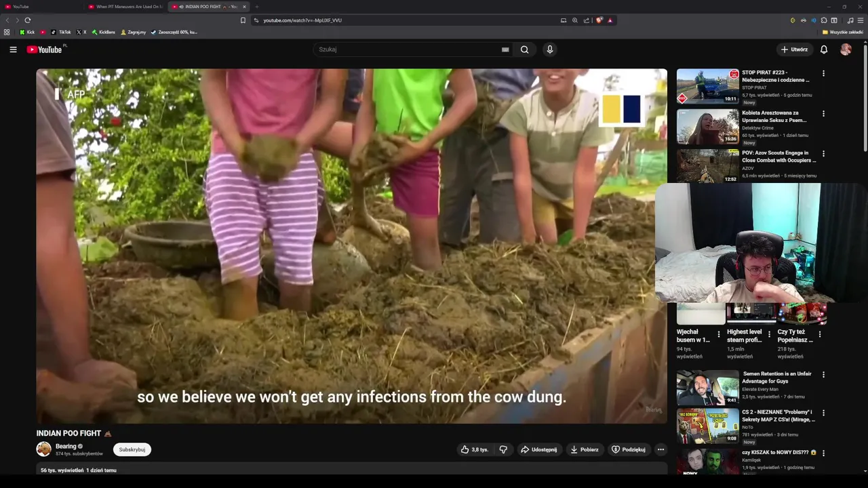
Task: Share this page from address bar
Action: click(x=587, y=20)
